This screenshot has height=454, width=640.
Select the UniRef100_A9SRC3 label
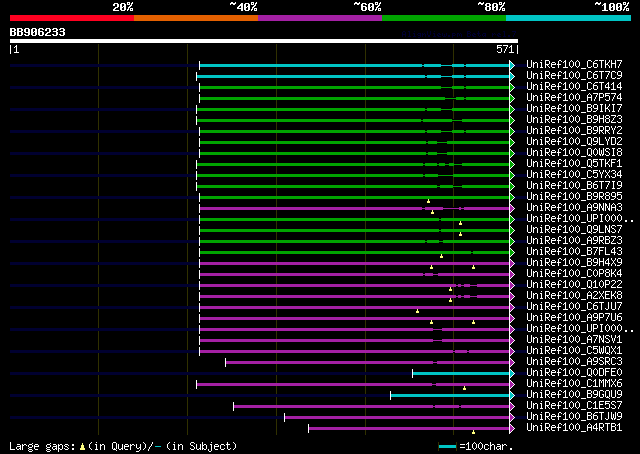point(574,362)
